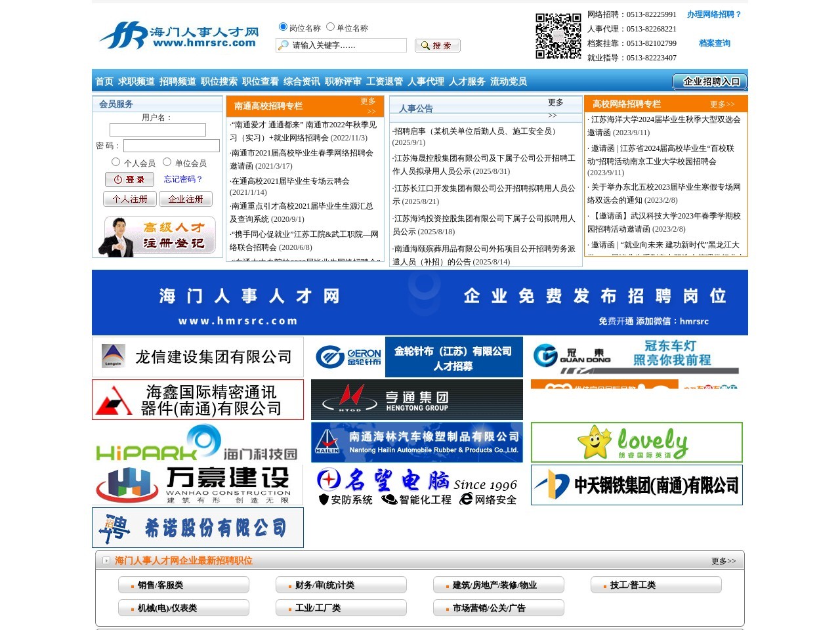Expand 更多 in the 人事公告 panel
The image size is (840, 630).
(x=555, y=102)
